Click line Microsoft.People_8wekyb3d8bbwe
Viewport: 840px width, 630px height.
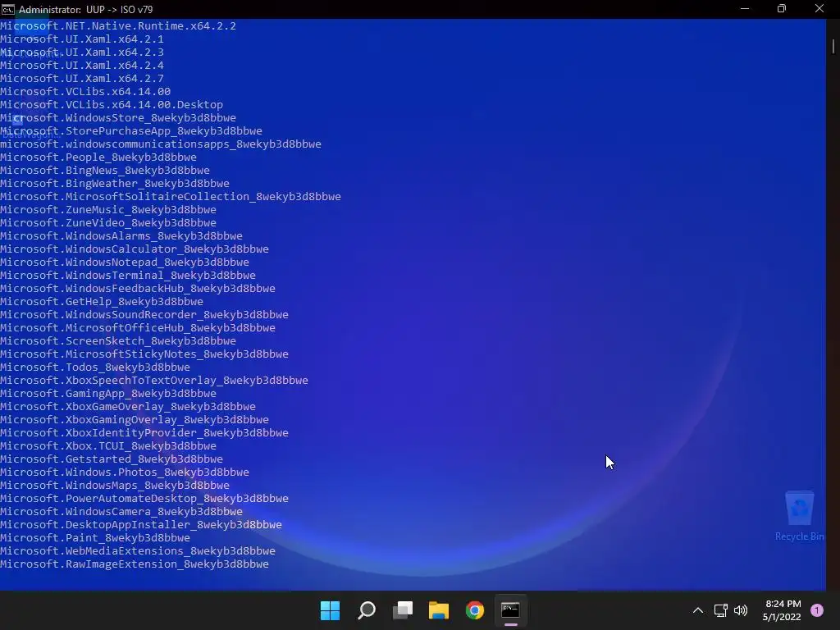(98, 157)
